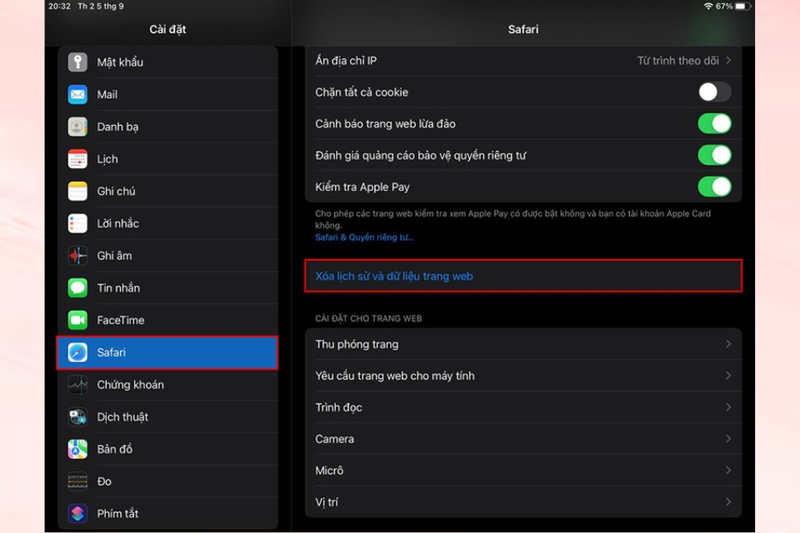Open FaceTime settings row
The height and width of the screenshot is (533, 800).
(168, 320)
